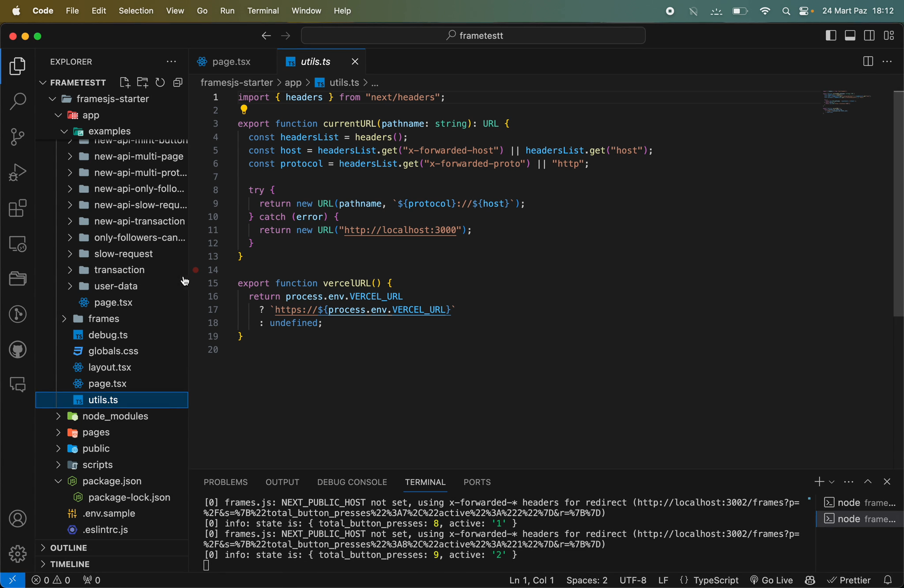This screenshot has width=904, height=588.
Task: Click the frametestt command center search box
Action: click(473, 35)
